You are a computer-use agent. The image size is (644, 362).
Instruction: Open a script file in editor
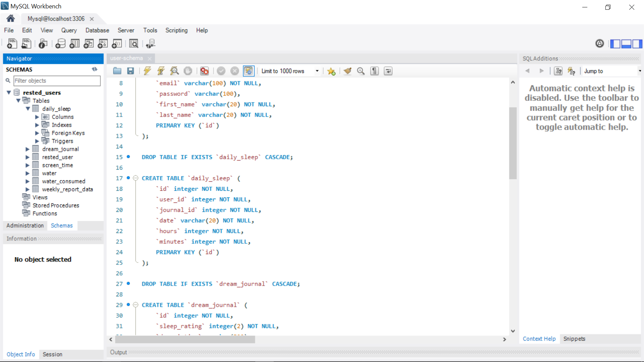117,71
